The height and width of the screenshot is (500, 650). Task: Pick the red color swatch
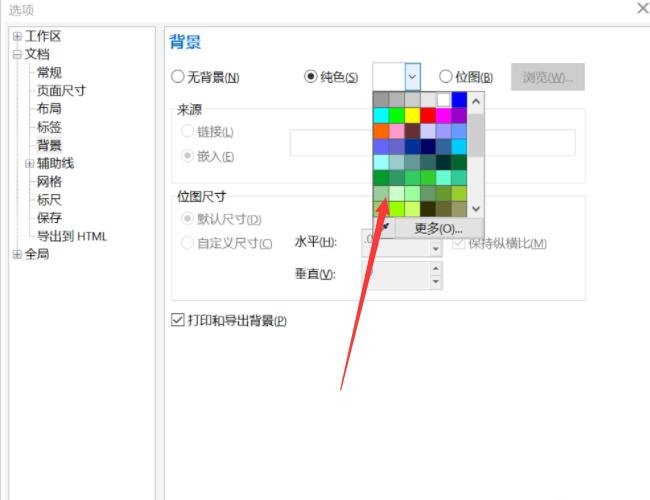click(x=428, y=115)
